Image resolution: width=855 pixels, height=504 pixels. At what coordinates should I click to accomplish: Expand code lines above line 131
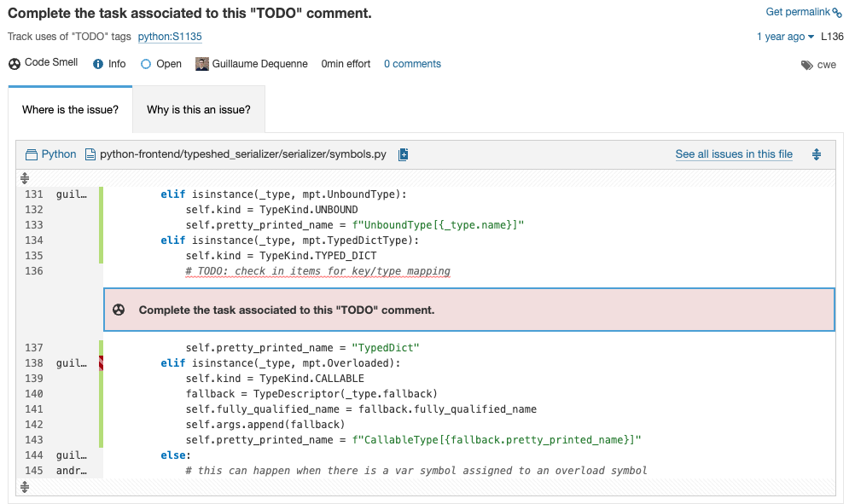coord(25,179)
